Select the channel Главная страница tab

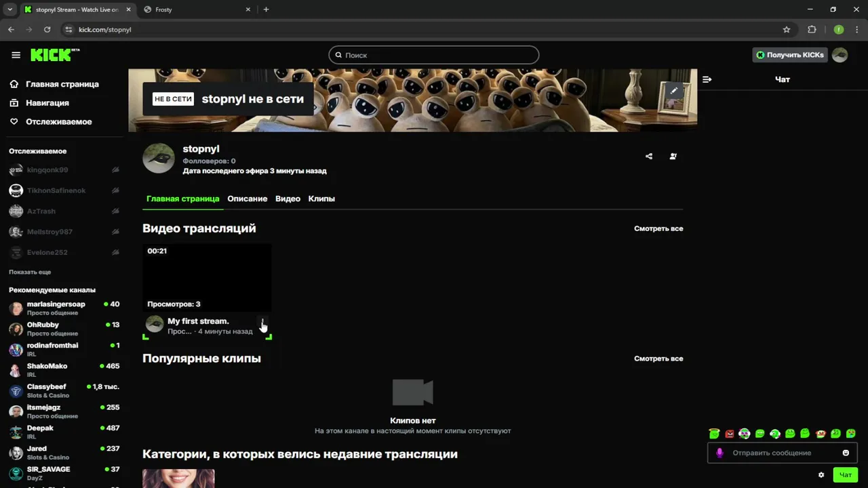[x=182, y=199]
